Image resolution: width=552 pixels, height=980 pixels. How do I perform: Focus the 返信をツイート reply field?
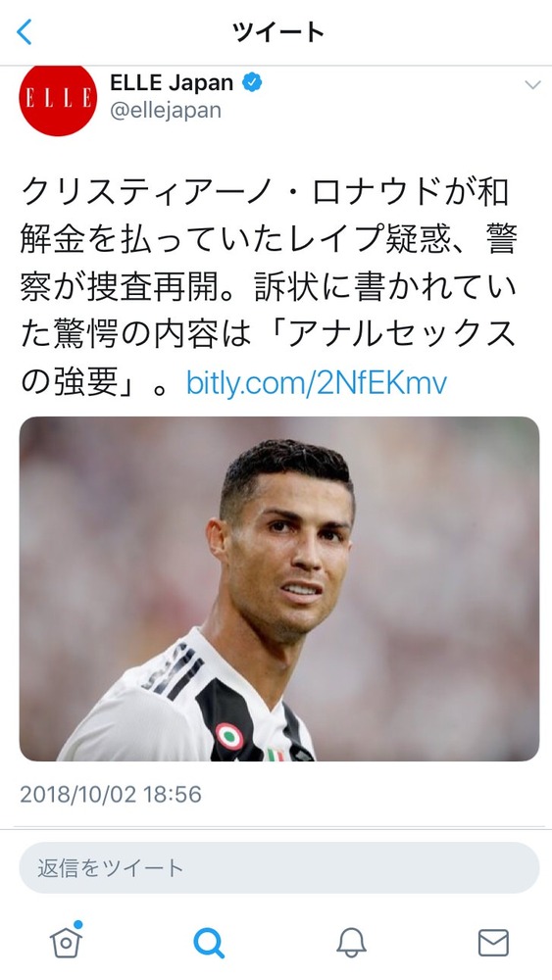coord(279,867)
